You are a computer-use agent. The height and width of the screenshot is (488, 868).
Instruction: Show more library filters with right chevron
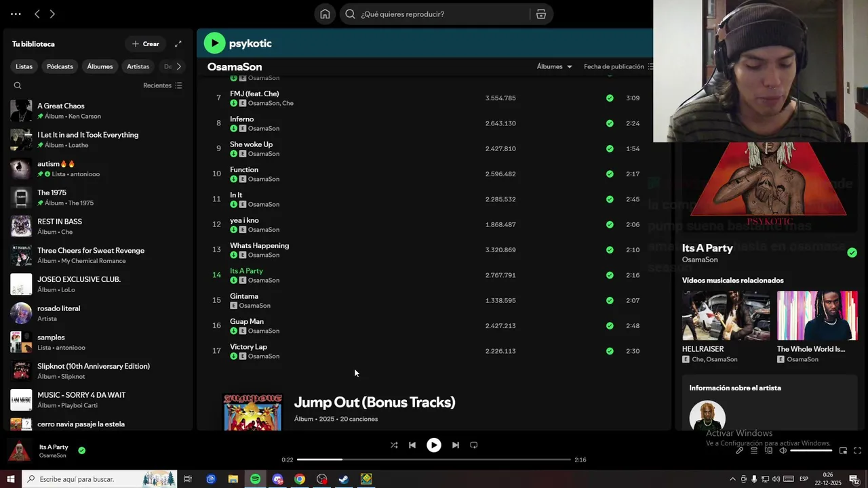179,66
